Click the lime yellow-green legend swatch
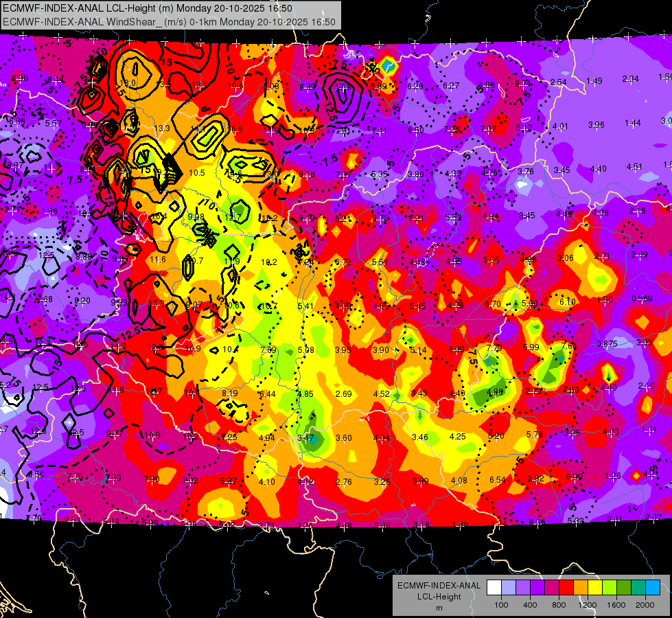672x618 pixels. 609,588
